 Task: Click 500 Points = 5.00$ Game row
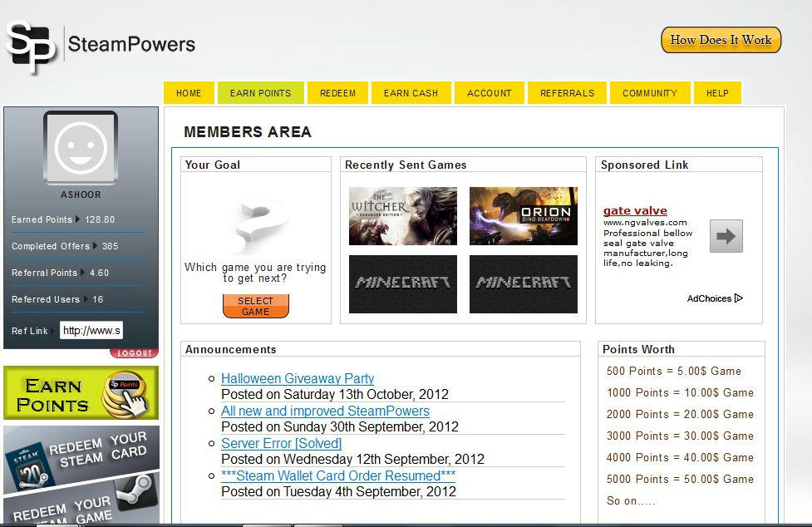pyautogui.click(x=674, y=372)
